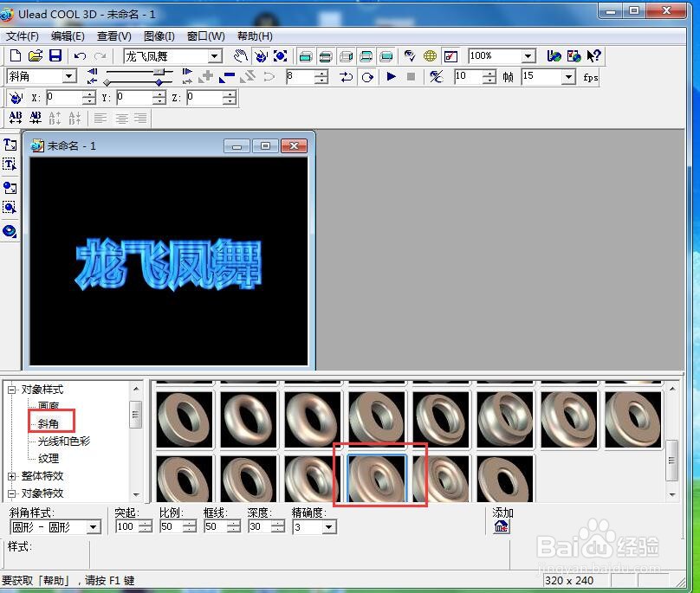Collapse the 对象样式 tree node
The image size is (700, 593).
point(11,390)
